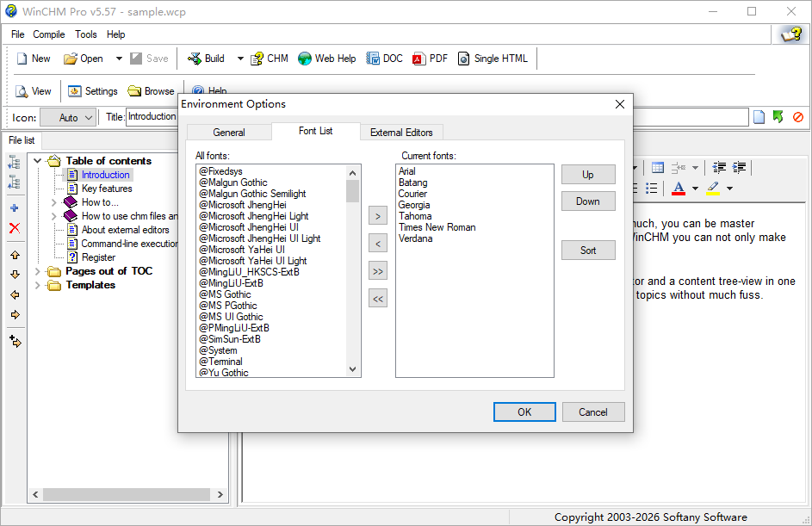
Task: Click the blank page icon beside title field
Action: 759,117
